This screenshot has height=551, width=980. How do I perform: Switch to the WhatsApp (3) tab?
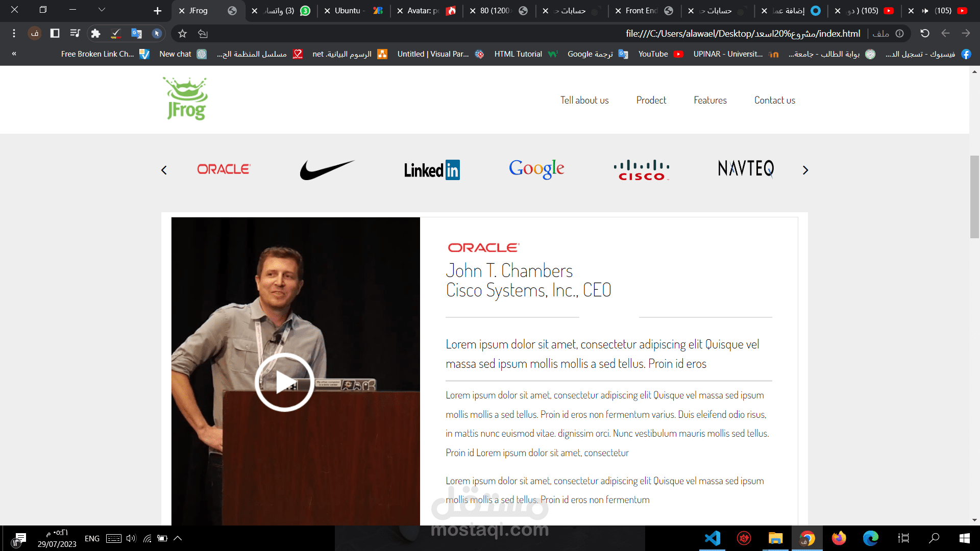click(x=281, y=11)
